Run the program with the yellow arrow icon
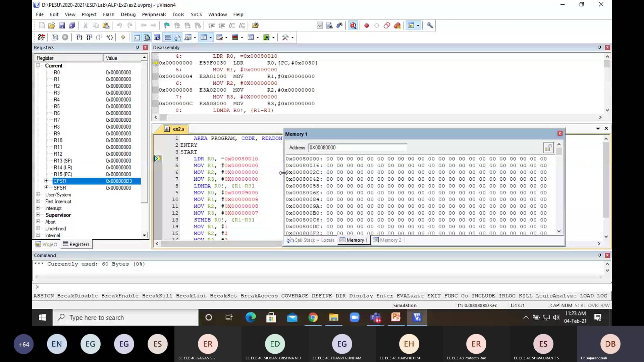 122,37
